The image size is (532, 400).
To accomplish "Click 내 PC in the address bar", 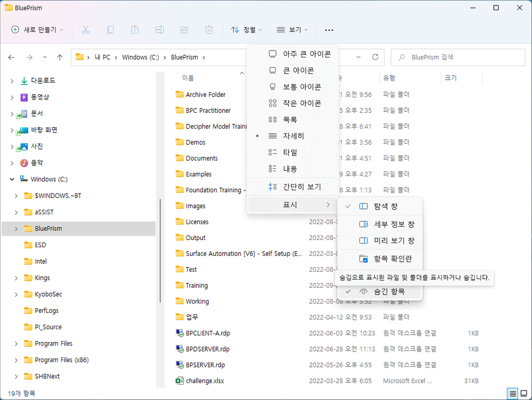I will pos(102,57).
